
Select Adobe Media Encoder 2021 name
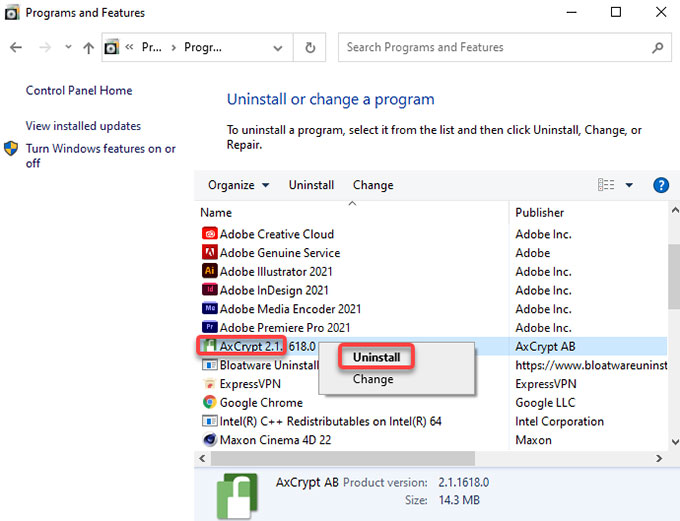pos(290,308)
